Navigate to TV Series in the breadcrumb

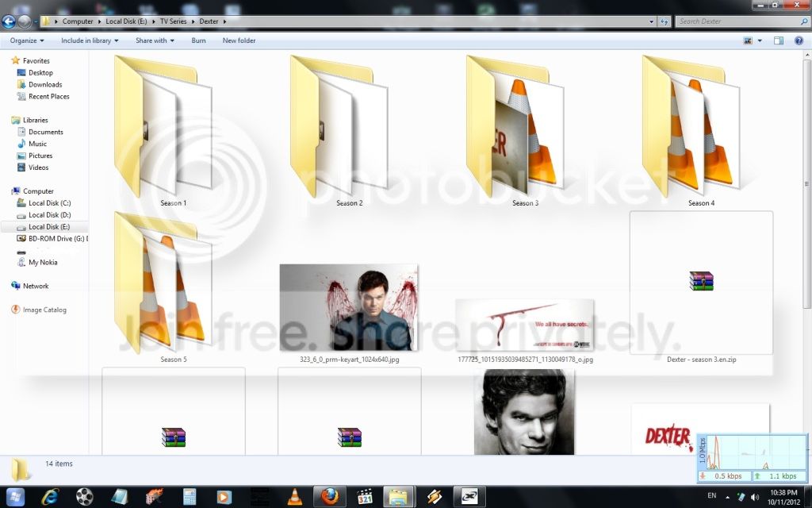point(173,21)
